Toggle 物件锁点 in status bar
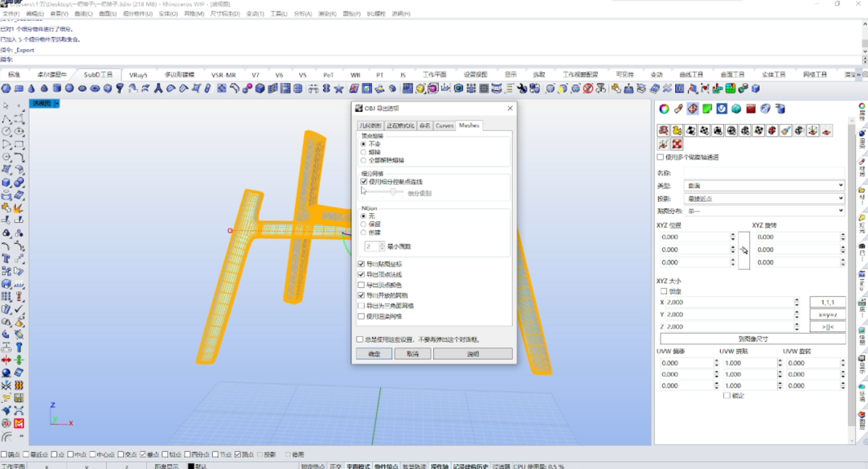Image resolution: width=868 pixels, height=469 pixels. pos(387,467)
